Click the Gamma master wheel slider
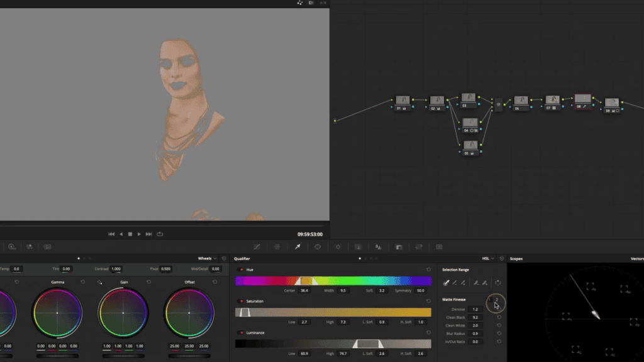Image resolution: width=644 pixels, height=362 pixels. [x=57, y=356]
